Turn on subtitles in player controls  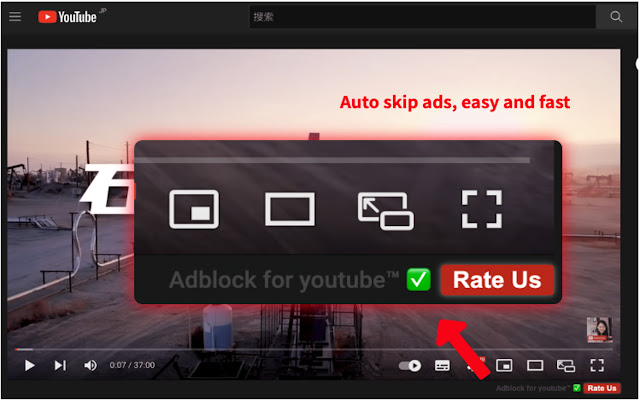(442, 366)
